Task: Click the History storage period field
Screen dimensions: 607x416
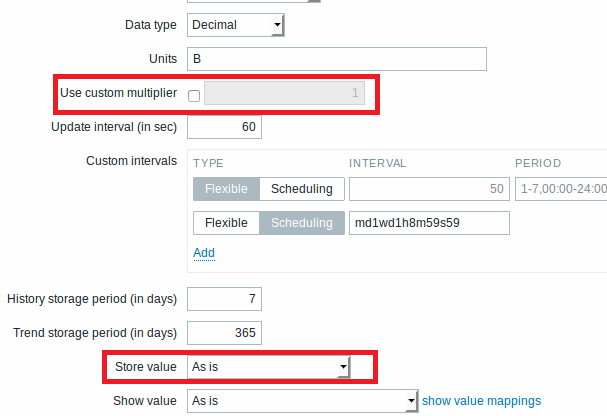Action: (x=224, y=298)
